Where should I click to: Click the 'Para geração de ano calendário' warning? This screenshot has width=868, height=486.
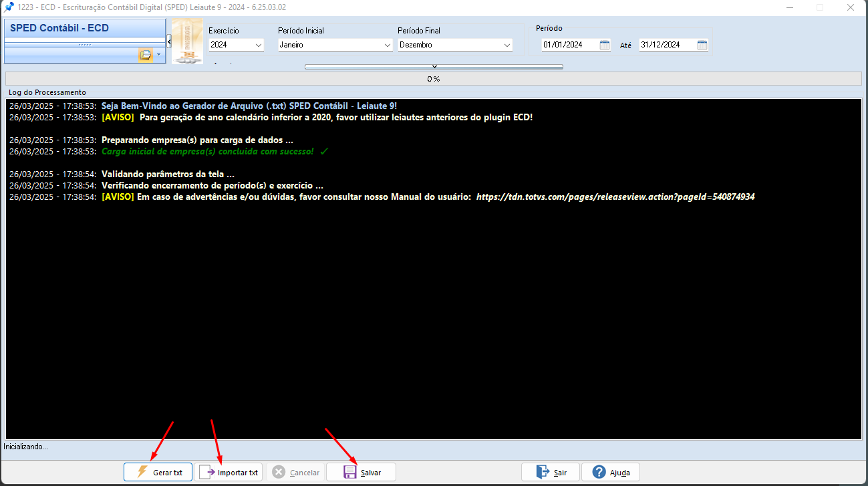pyautogui.click(x=336, y=118)
